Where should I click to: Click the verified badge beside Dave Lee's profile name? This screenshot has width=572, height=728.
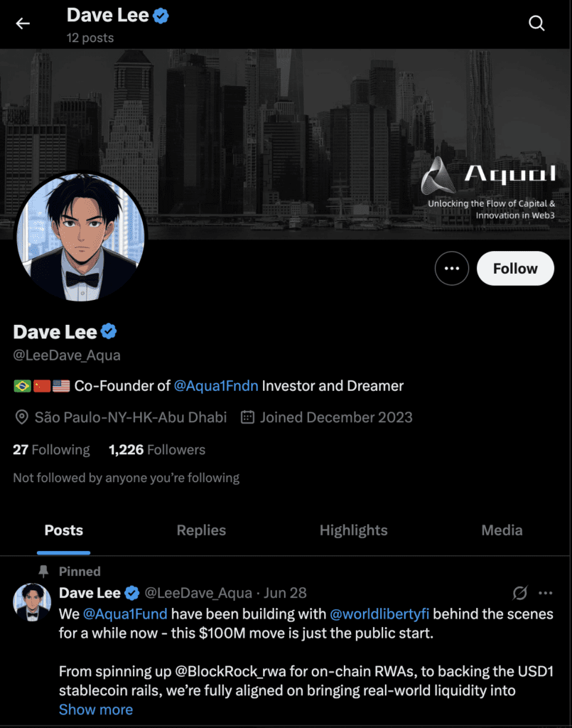[x=109, y=331]
